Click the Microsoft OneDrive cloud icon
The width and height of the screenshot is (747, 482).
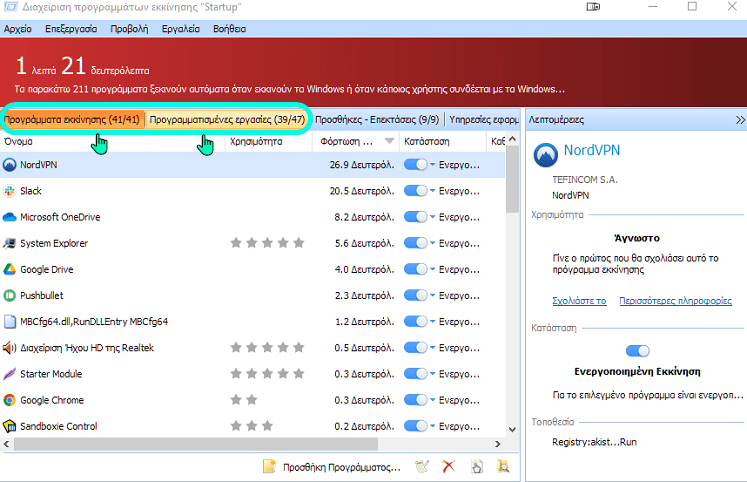coord(10,217)
